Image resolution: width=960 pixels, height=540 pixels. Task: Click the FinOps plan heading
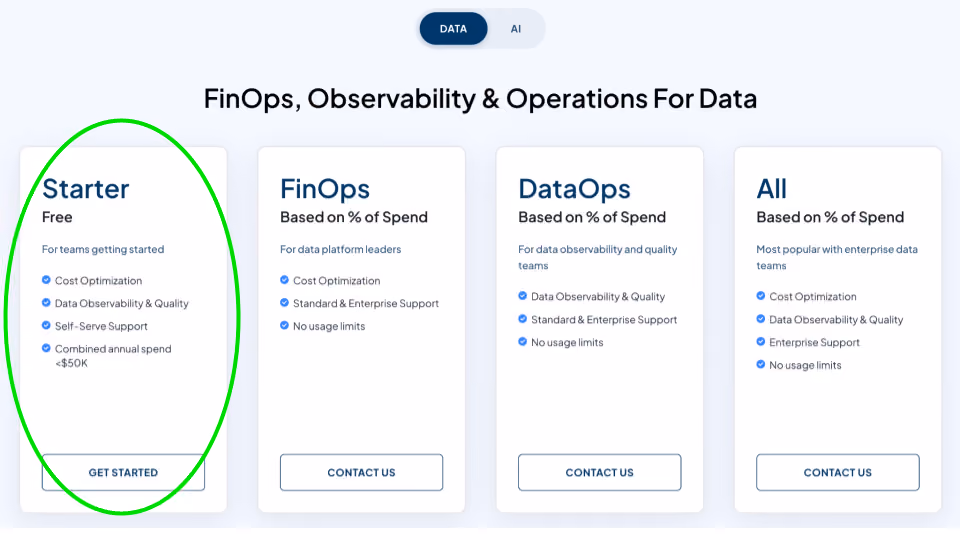[325, 190]
